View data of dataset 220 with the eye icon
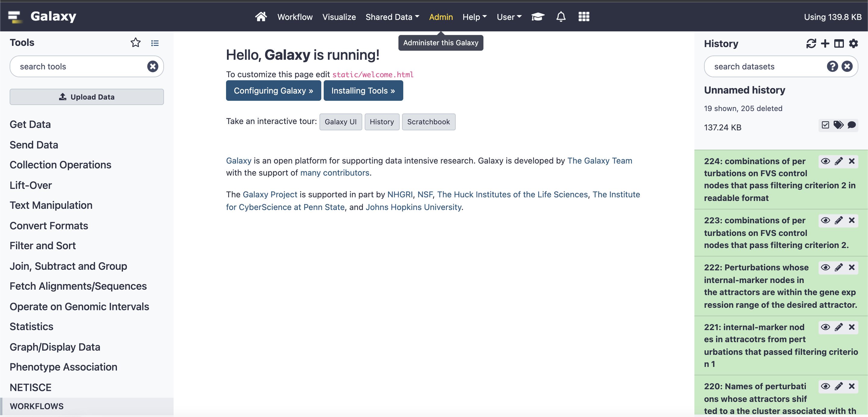868x417 pixels. 825,386
